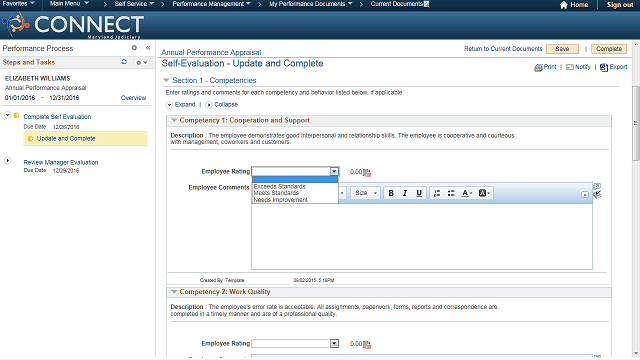Collapse the Complete Self Evaluation step
This screenshot has width=640, height=360.
[x=7, y=116]
